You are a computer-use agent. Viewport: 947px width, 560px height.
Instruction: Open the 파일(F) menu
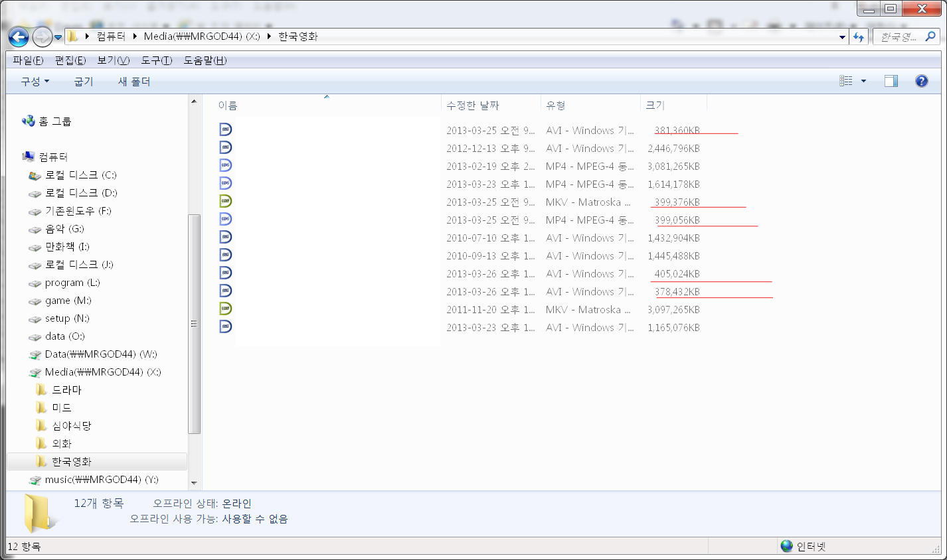coord(28,60)
